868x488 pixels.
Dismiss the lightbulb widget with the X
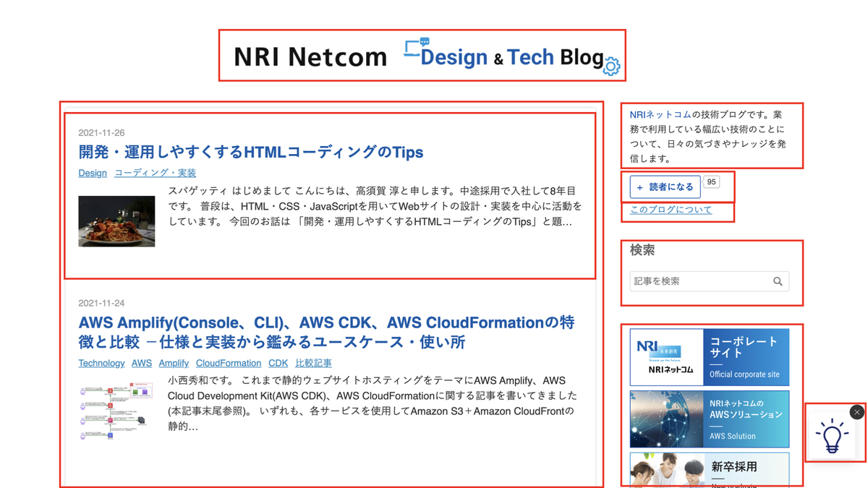click(858, 411)
